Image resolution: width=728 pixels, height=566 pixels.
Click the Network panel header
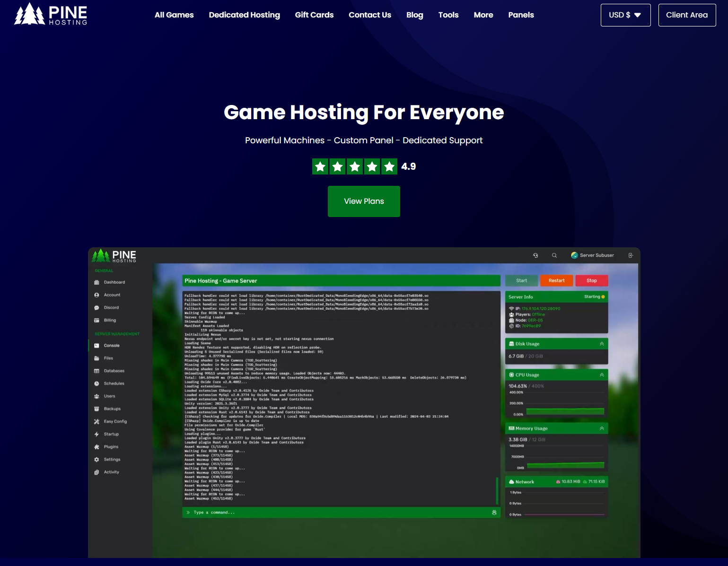pos(557,482)
